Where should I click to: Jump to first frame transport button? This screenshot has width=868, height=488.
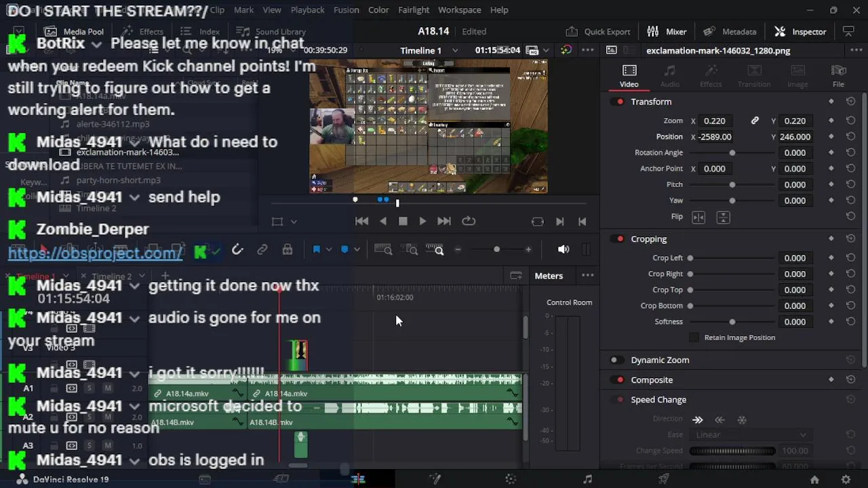pyautogui.click(x=361, y=221)
